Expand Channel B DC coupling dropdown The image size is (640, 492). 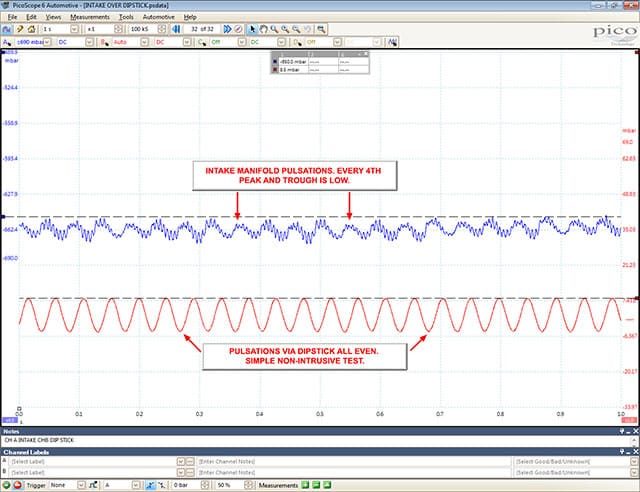tap(187, 42)
